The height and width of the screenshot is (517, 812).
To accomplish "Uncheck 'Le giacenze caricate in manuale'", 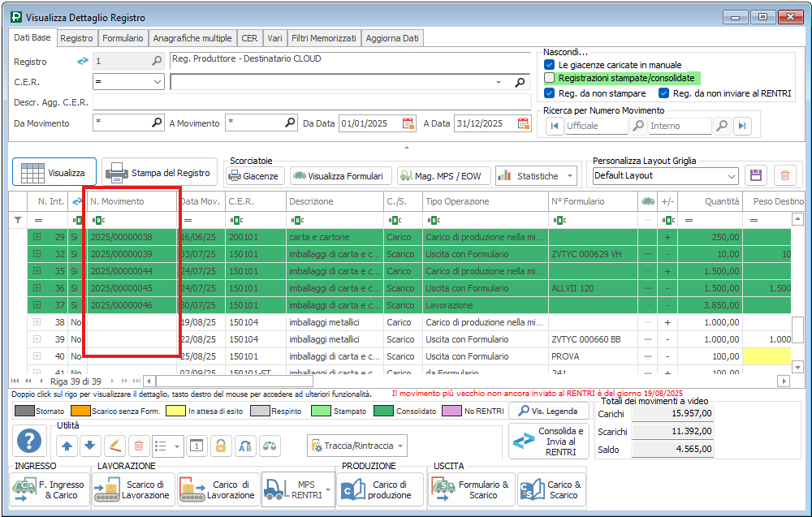I will coord(550,64).
